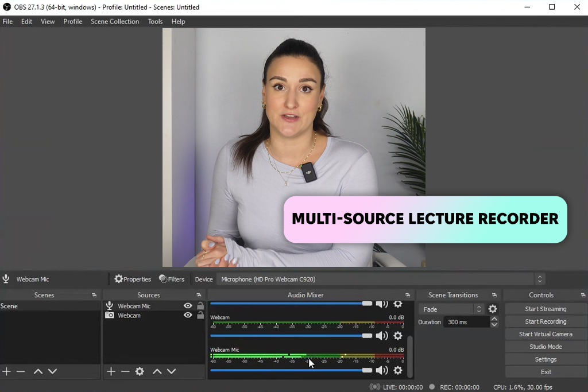Image resolution: width=588 pixels, height=392 pixels.
Task: Click LIVE: 00:00:00 status text
Action: (403, 387)
